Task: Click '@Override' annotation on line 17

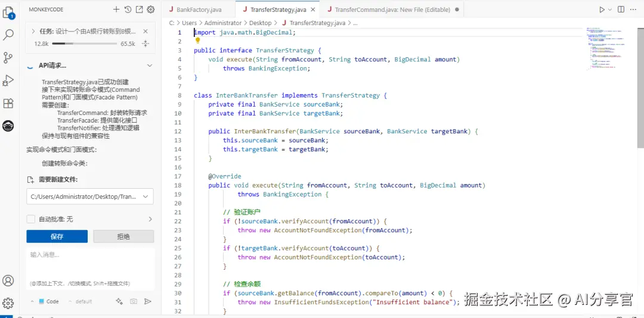Action: 225,176
